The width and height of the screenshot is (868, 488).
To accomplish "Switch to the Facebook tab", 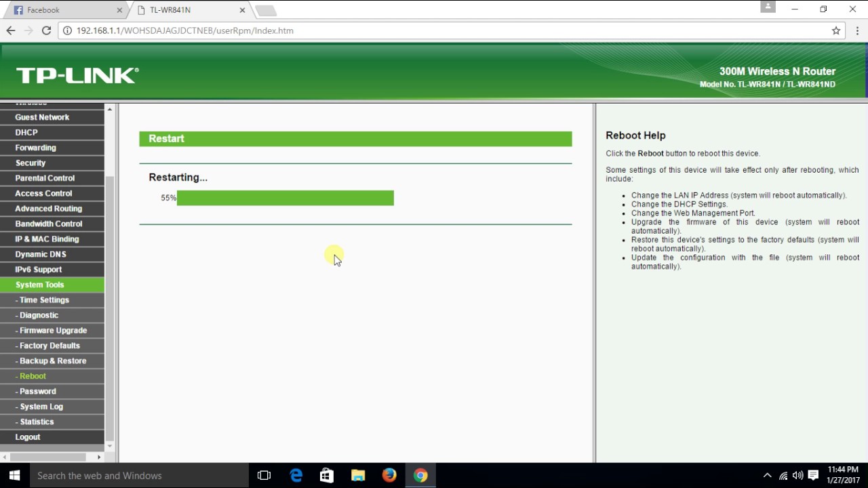I will coord(66,10).
